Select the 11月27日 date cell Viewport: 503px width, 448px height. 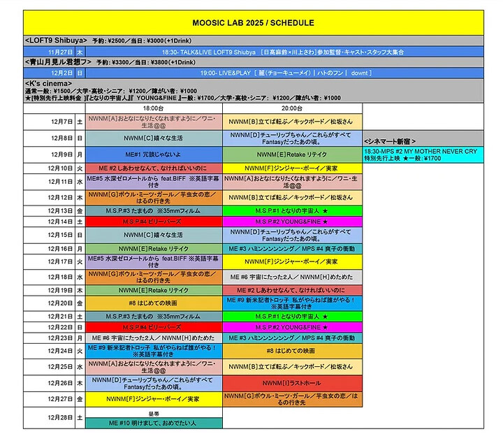[49, 52]
